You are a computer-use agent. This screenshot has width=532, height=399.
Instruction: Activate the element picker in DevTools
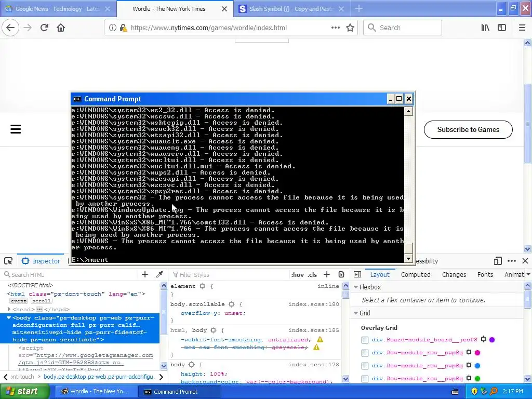click(8, 261)
